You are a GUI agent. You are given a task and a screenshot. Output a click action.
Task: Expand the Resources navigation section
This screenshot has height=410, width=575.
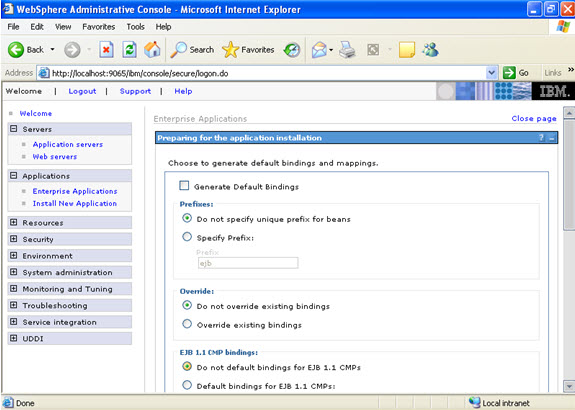tap(14, 222)
